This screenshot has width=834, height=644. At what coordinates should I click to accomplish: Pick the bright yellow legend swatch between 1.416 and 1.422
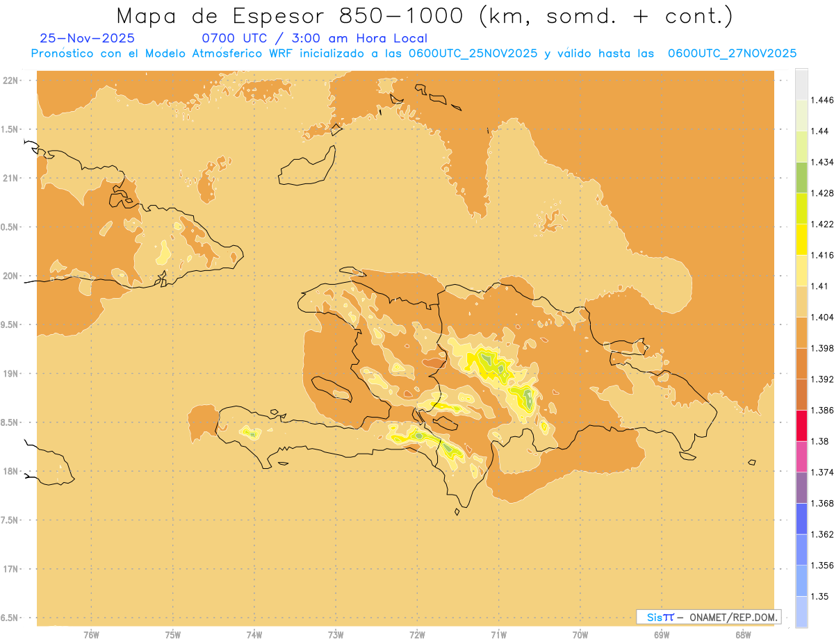click(801, 240)
